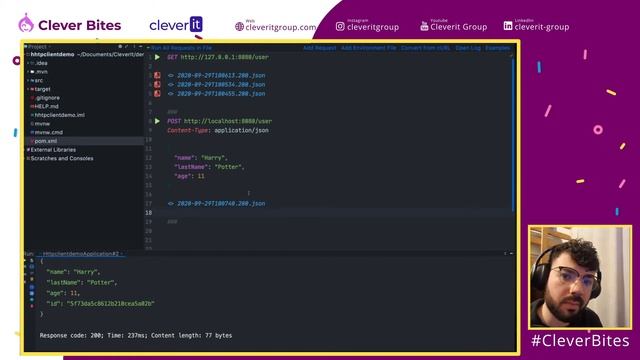The height and width of the screenshot is (360, 640).
Task: Click the Open Log link
Action: coord(468,48)
